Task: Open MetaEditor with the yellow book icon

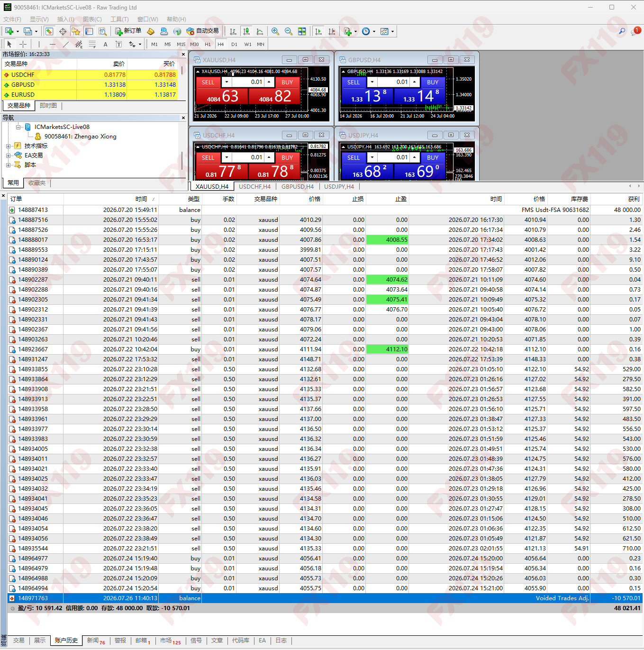Action: (151, 31)
